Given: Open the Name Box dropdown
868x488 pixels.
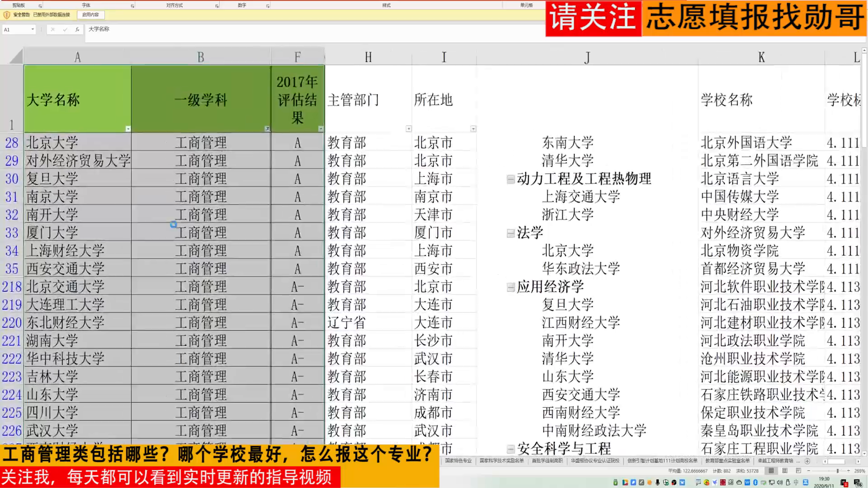Looking at the screenshot, I should pyautogui.click(x=33, y=29).
